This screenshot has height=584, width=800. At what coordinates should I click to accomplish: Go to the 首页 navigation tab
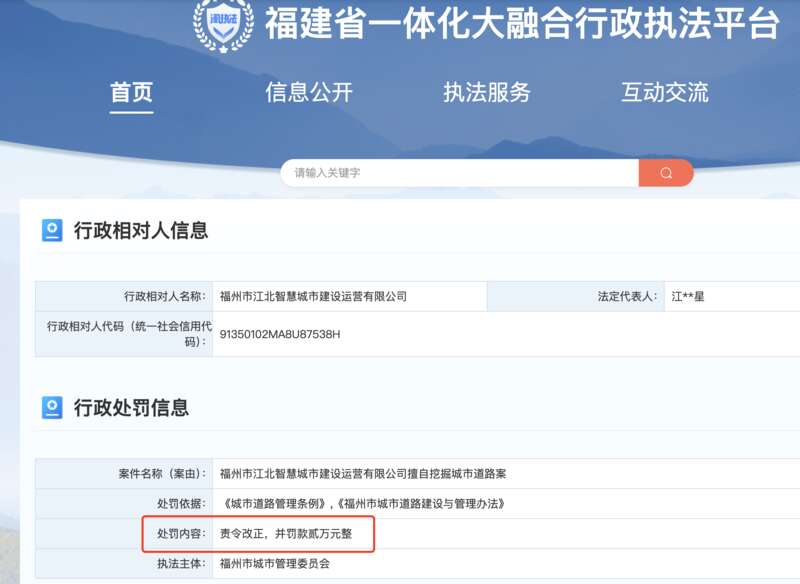pyautogui.click(x=131, y=93)
